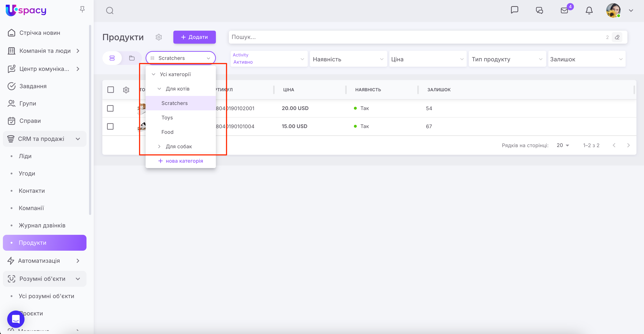Open the Тип продукту filter dropdown
This screenshot has width=644, height=334.
(507, 59)
